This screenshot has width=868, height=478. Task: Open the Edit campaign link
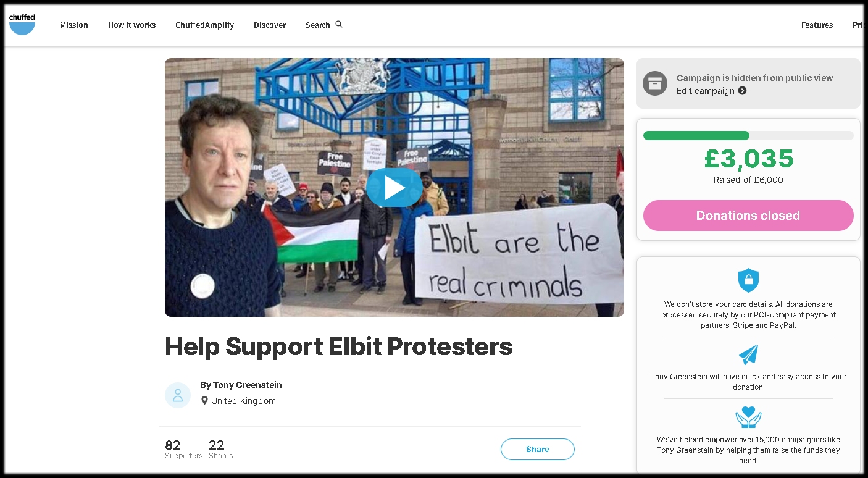coord(706,91)
